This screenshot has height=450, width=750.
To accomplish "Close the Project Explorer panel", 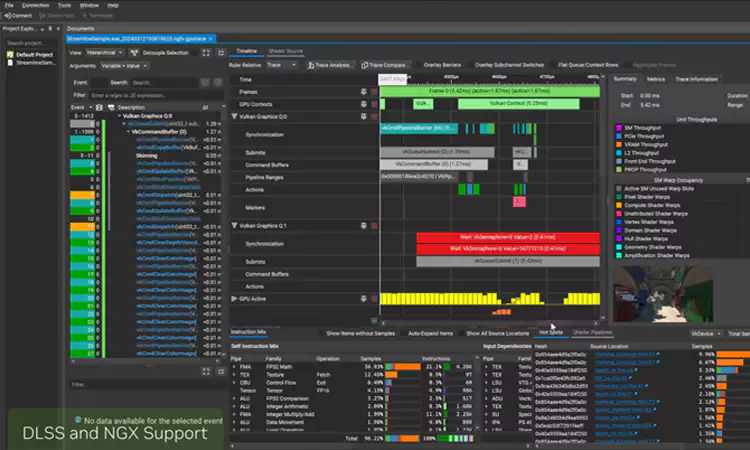I will coord(58,29).
